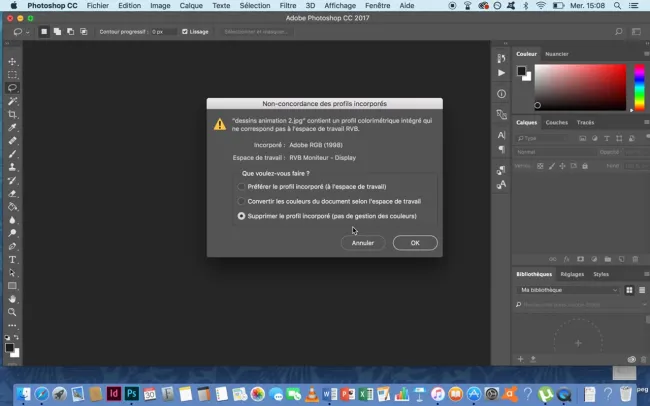Click the delete layer trash icon

(635, 259)
